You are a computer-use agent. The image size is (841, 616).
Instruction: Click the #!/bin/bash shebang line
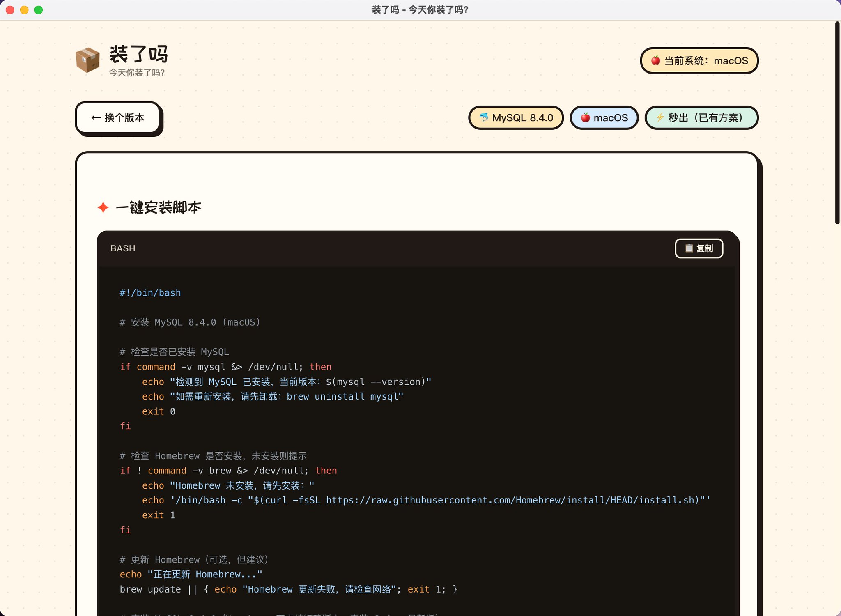pos(150,293)
